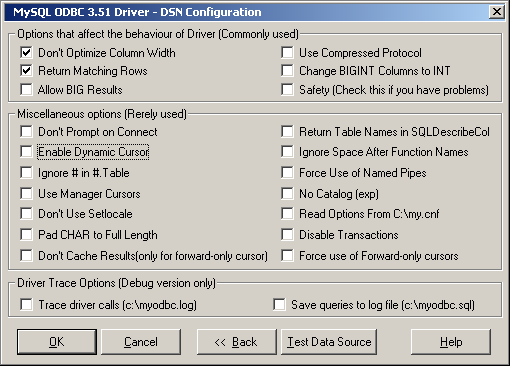Toggle Enable Dynamic Cursor checkbox

pos(26,152)
